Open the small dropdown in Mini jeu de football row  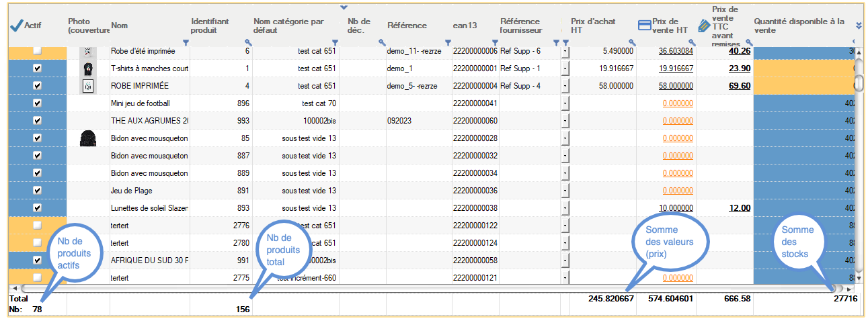(565, 103)
